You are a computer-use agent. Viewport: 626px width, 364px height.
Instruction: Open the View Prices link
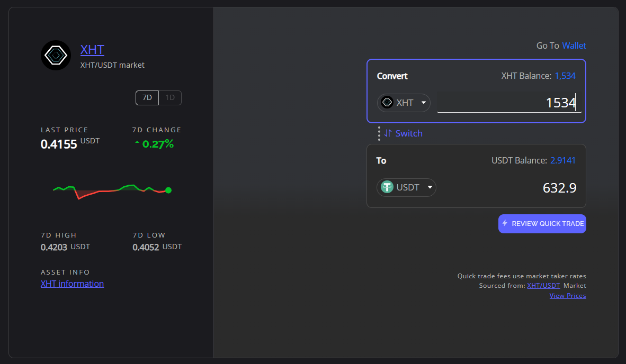568,295
